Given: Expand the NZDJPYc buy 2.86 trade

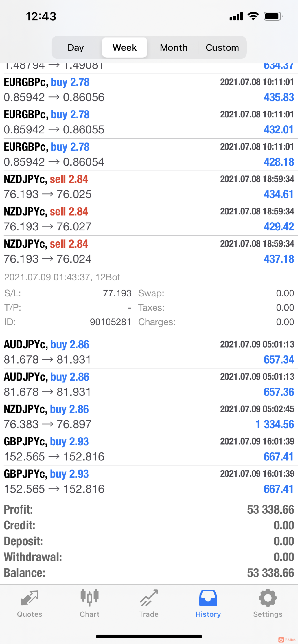Looking at the screenshot, I should (x=149, y=417).
